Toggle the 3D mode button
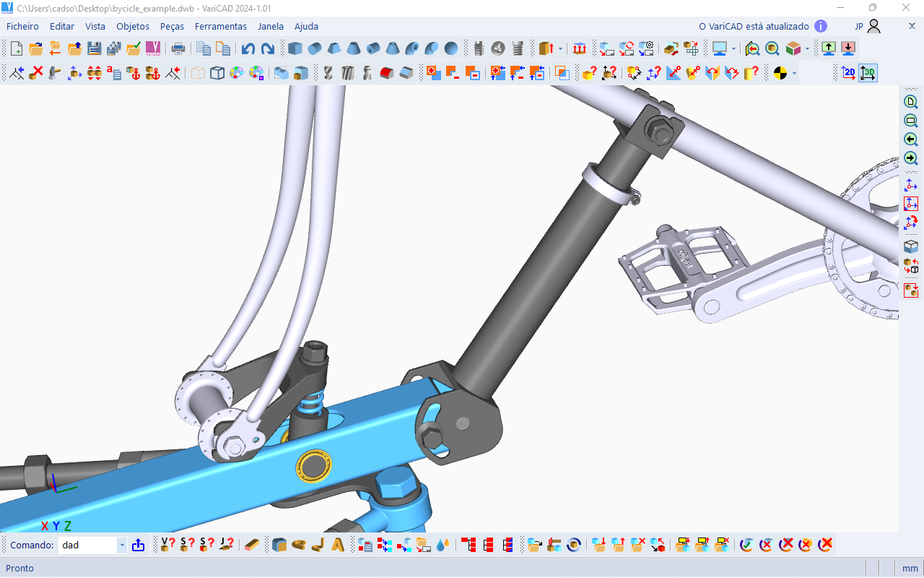 (868, 73)
